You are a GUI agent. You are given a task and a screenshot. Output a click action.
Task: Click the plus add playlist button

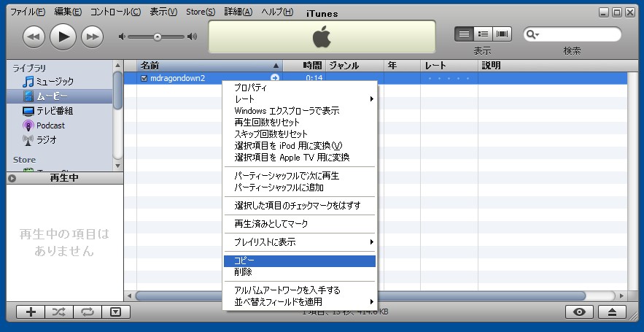pos(31,312)
